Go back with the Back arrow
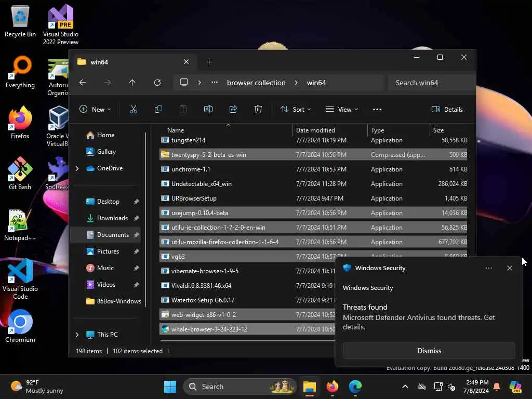Image resolution: width=532 pixels, height=399 pixels. click(x=83, y=83)
